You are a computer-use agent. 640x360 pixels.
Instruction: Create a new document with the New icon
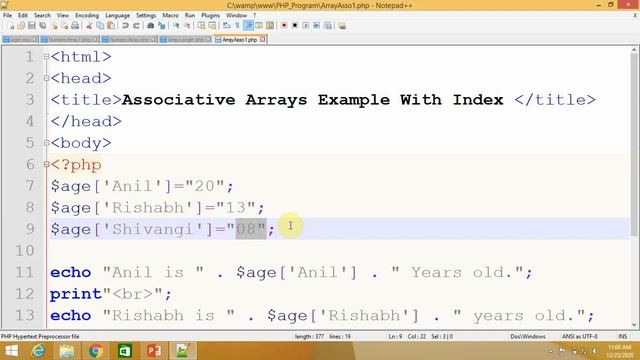point(11,26)
